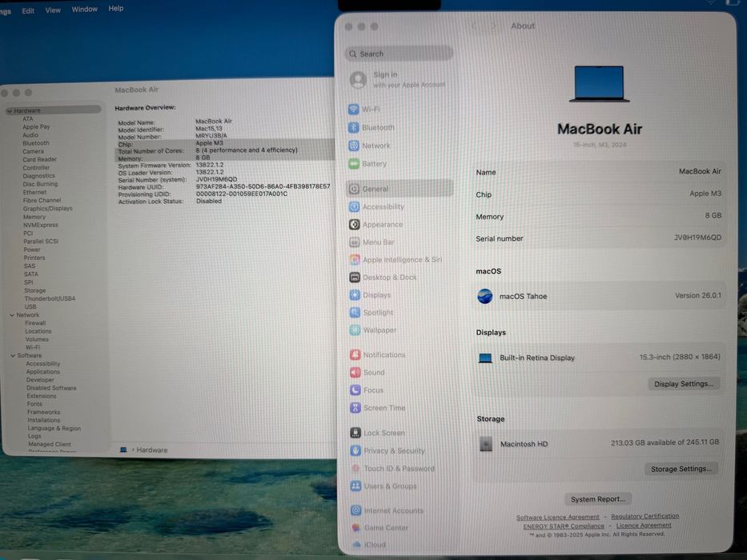747x560 pixels.
Task: Collapse the Hardware tree section
Action: pos(10,110)
